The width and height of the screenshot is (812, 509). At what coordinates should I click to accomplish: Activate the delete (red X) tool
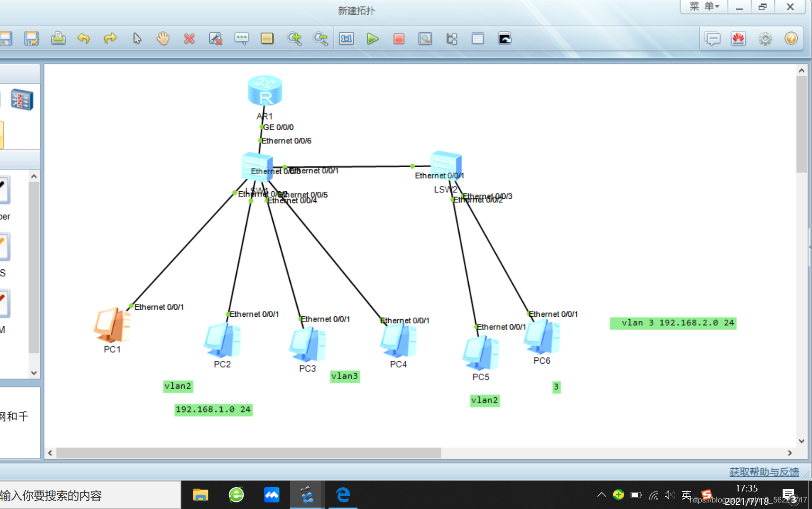pyautogui.click(x=189, y=38)
